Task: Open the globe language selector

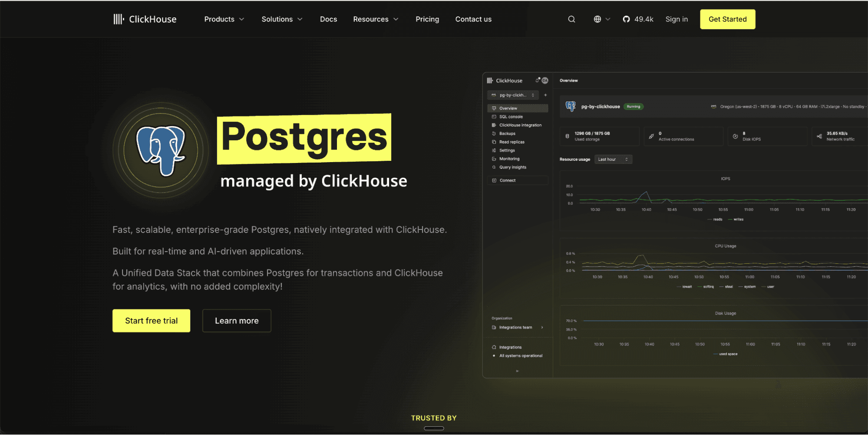Action: [602, 19]
